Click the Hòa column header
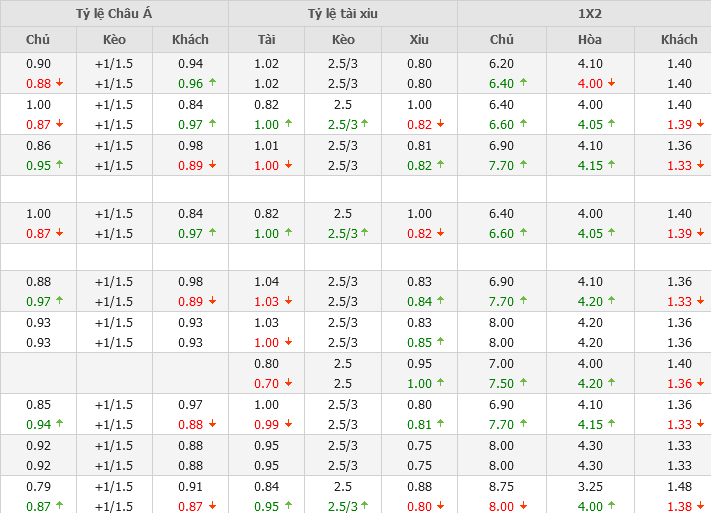 pyautogui.click(x=590, y=40)
